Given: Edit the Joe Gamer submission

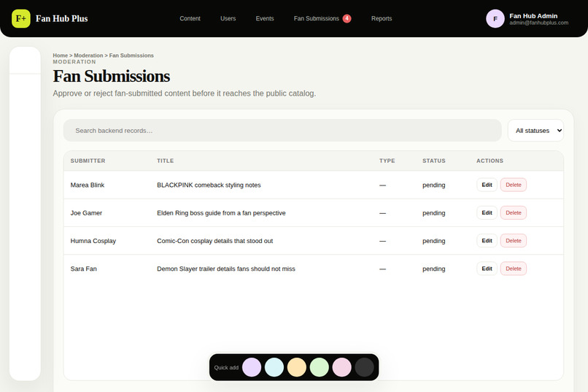Looking at the screenshot, I should pyautogui.click(x=487, y=212).
